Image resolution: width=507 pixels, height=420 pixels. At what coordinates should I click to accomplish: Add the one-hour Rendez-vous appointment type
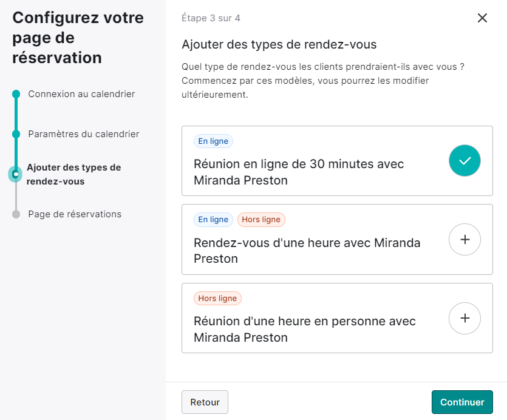(464, 240)
